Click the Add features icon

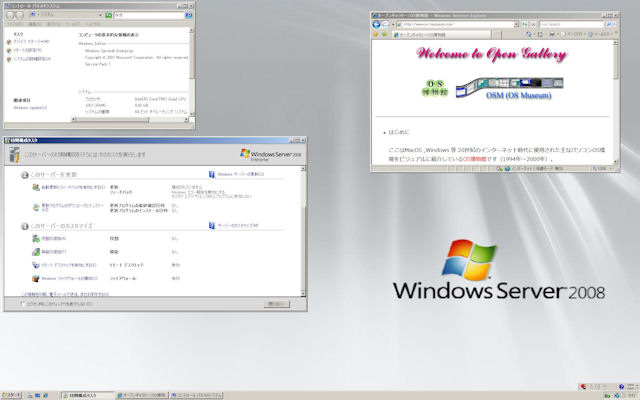[x=36, y=252]
